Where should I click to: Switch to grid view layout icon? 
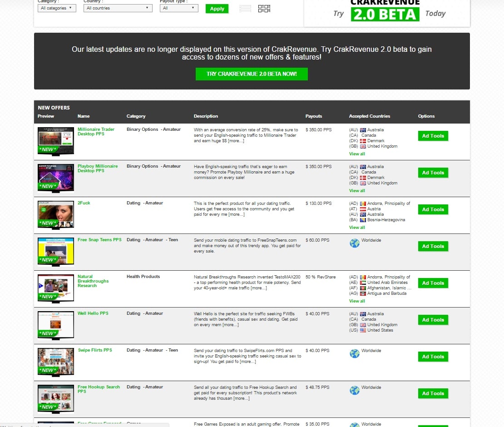(264, 8)
